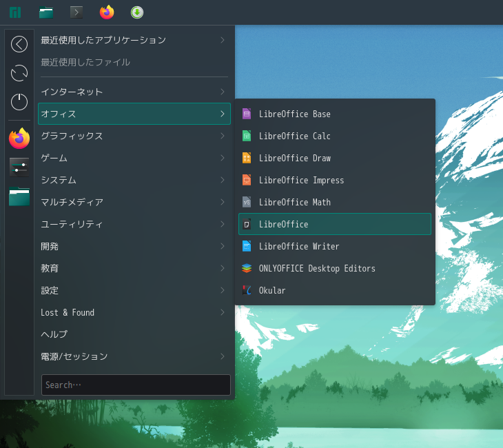
Task: Select the ヘルプ menu entry
Action: 134,334
